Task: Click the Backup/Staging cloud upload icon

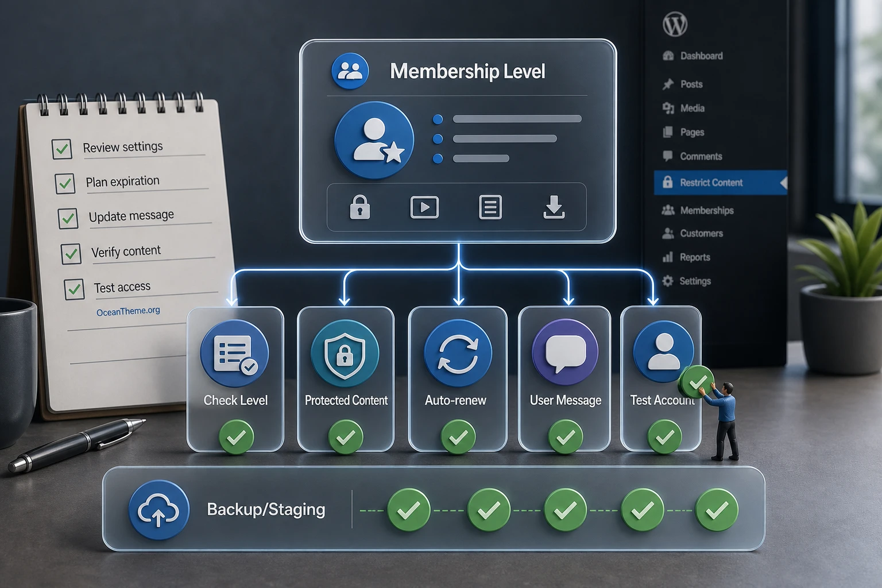Action: (159, 510)
